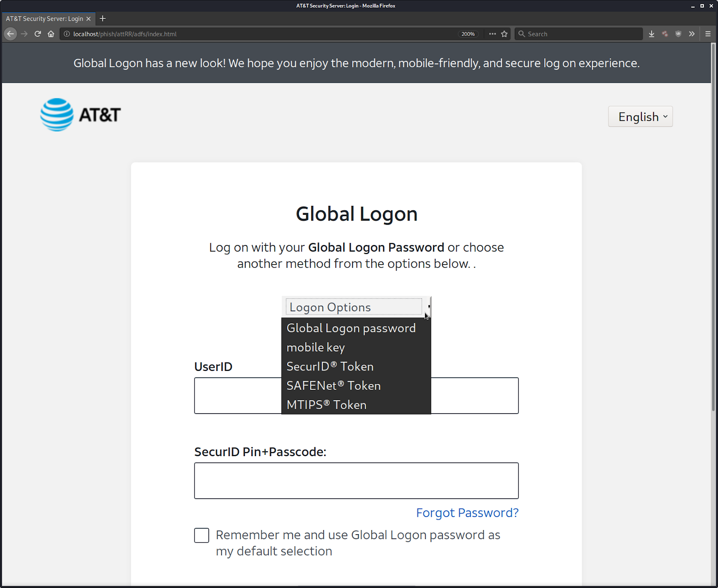Viewport: 718px width, 588px height.
Task: Open page actions three-dot menu
Action: pyautogui.click(x=492, y=34)
